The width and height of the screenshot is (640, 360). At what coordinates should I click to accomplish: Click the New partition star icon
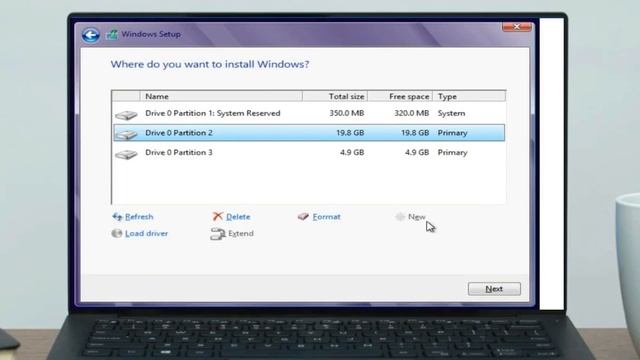400,216
